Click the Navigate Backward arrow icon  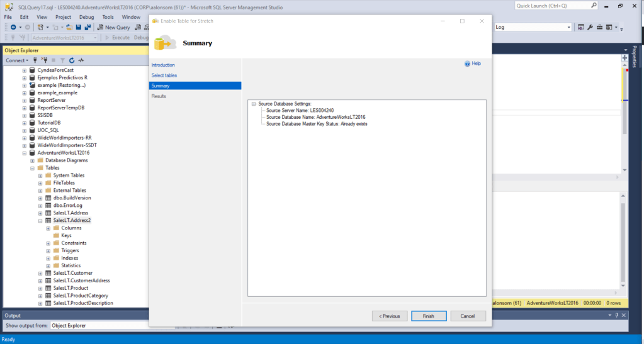(13, 28)
